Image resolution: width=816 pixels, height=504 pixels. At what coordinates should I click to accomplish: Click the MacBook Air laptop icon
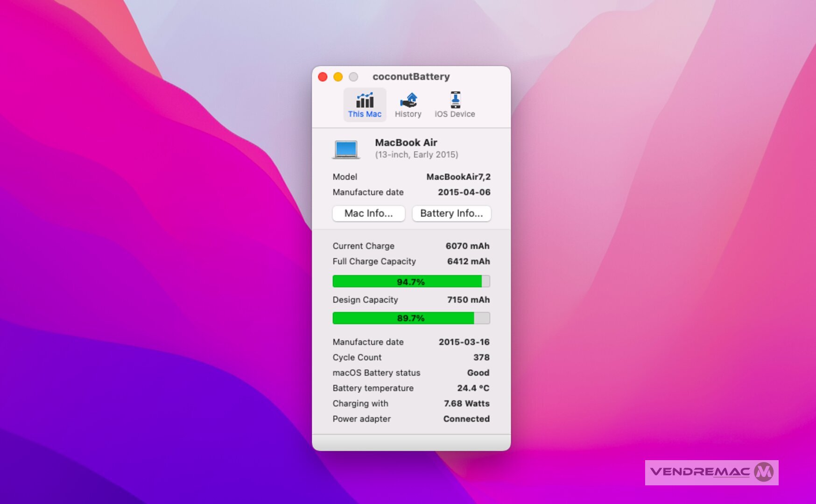pyautogui.click(x=346, y=149)
